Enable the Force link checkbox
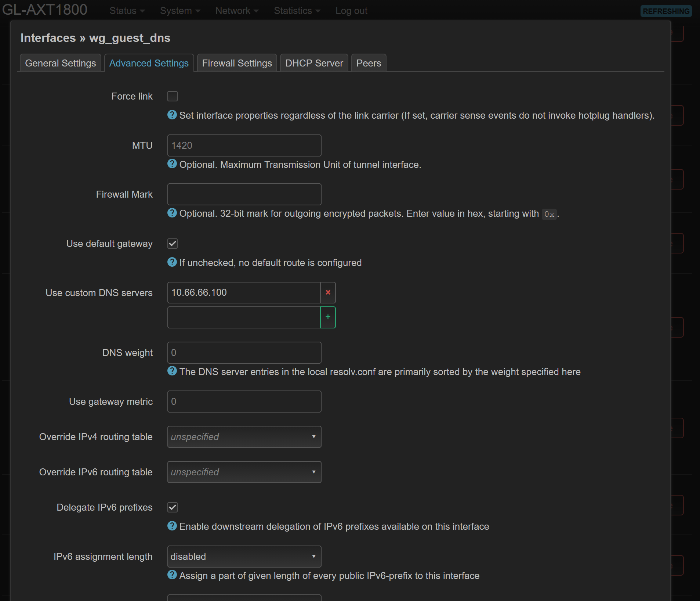 pyautogui.click(x=173, y=96)
